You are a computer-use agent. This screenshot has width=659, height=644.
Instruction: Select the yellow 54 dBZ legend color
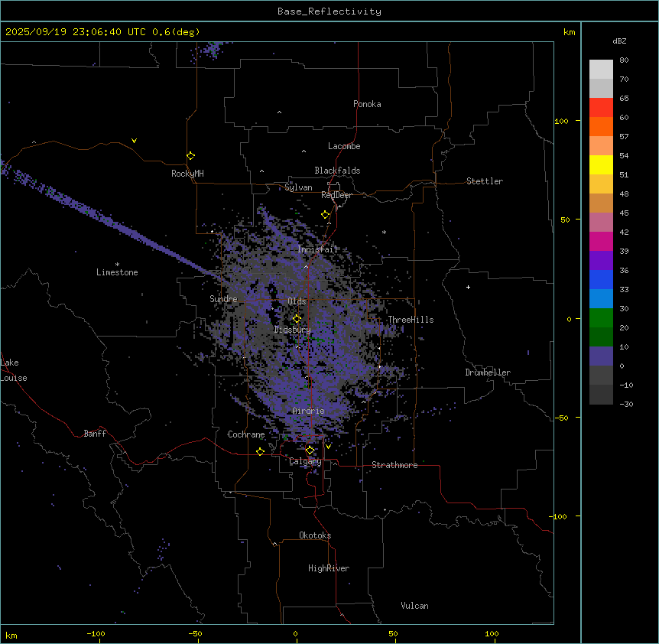601,164
